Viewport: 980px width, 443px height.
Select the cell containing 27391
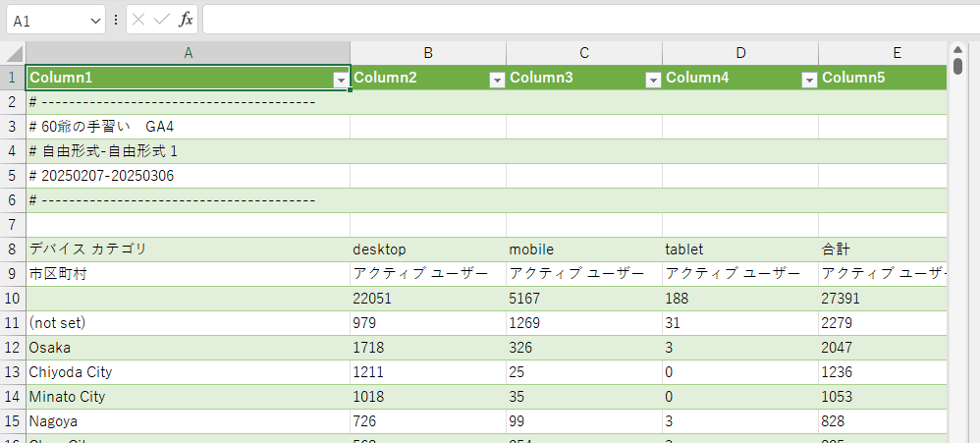[x=881, y=299]
